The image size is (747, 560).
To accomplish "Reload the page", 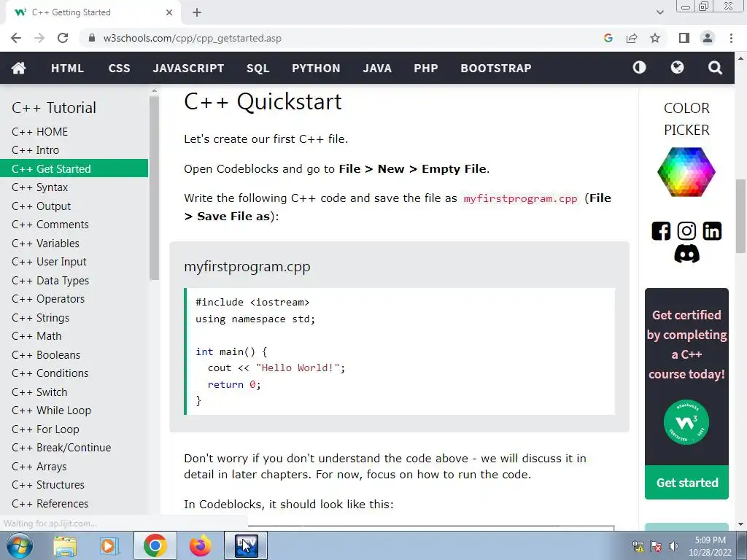I will click(x=63, y=38).
